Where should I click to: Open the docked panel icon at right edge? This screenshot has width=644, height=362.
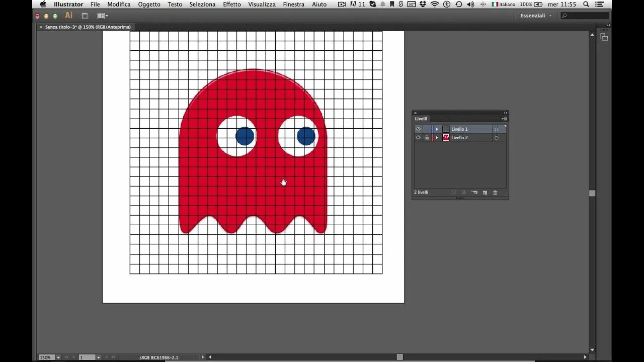[x=604, y=37]
